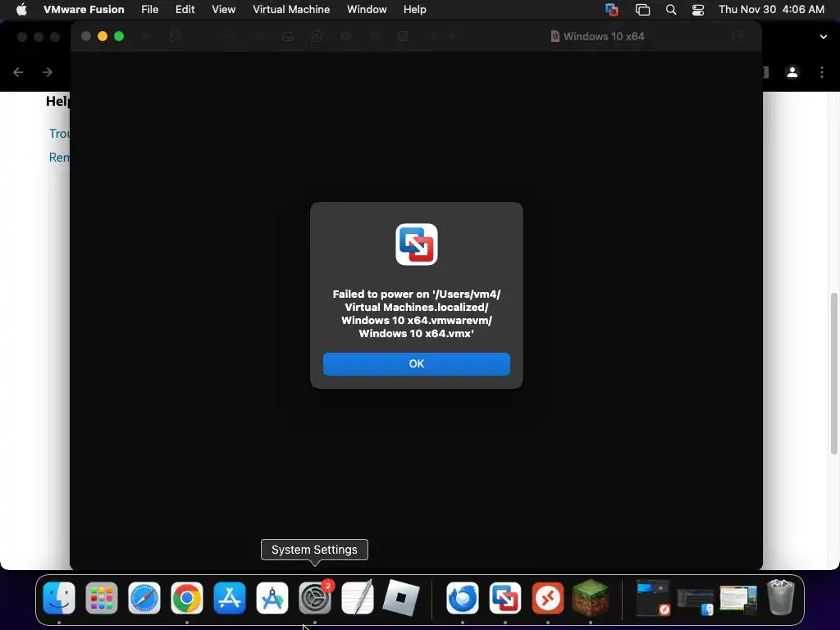Open the App Store from the Dock
Image resolution: width=840 pixels, height=630 pixels.
point(230,598)
